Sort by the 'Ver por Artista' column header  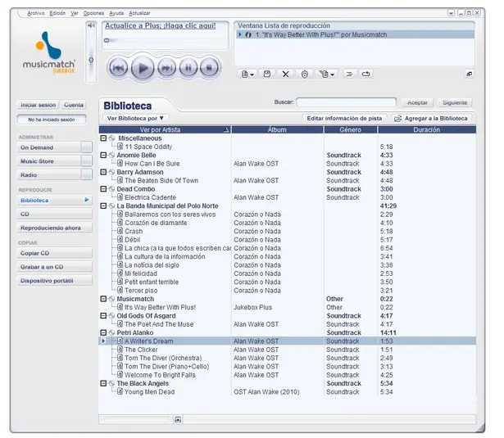point(165,130)
